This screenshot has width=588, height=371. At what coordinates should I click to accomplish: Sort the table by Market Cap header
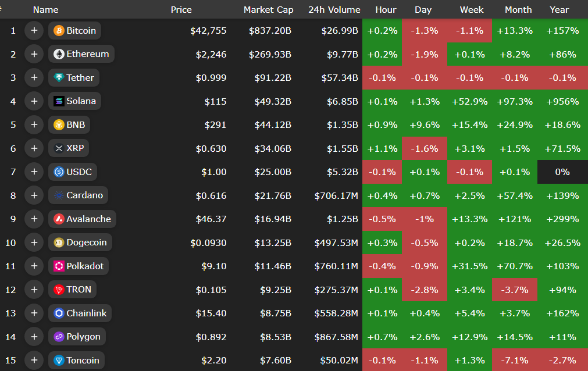[x=268, y=10]
